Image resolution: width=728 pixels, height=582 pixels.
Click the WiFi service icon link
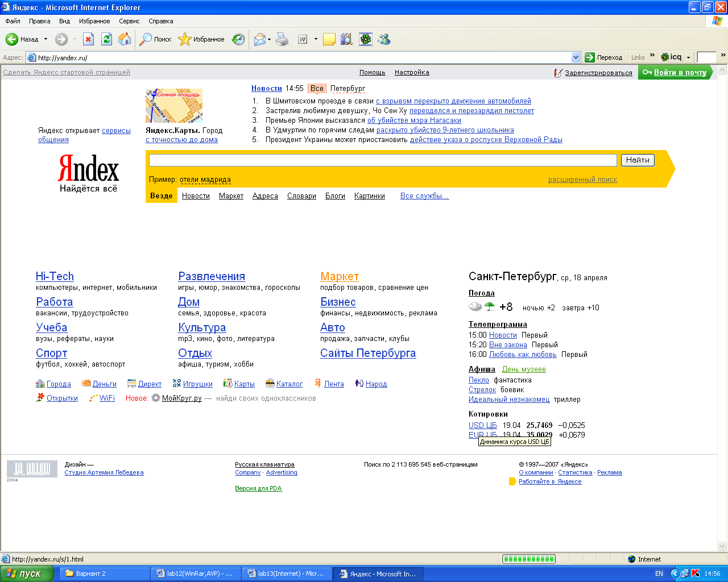[x=102, y=398]
